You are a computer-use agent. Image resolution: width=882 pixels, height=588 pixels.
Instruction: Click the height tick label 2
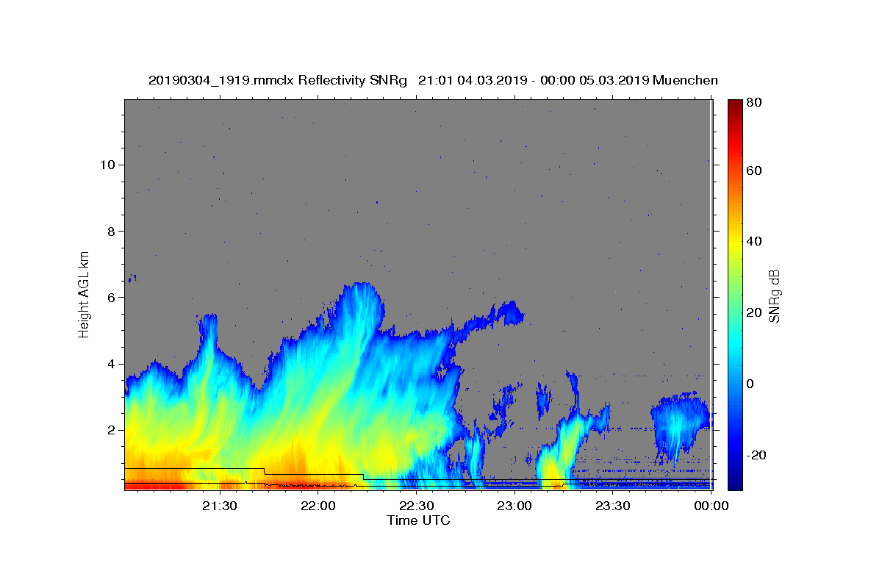110,430
